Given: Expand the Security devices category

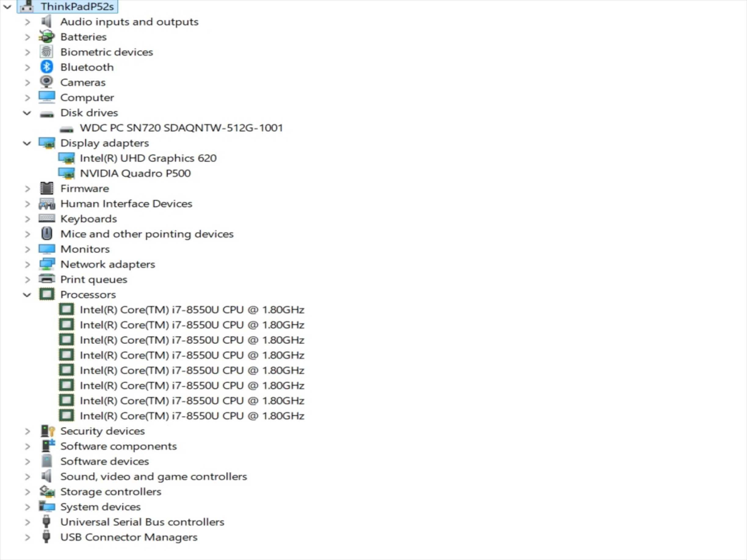Looking at the screenshot, I should tap(27, 431).
